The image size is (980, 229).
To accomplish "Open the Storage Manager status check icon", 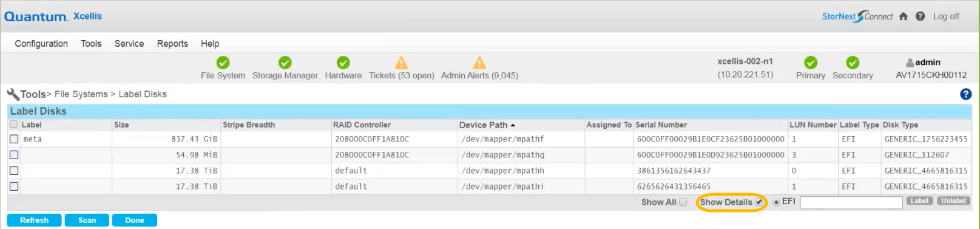I will [x=285, y=63].
